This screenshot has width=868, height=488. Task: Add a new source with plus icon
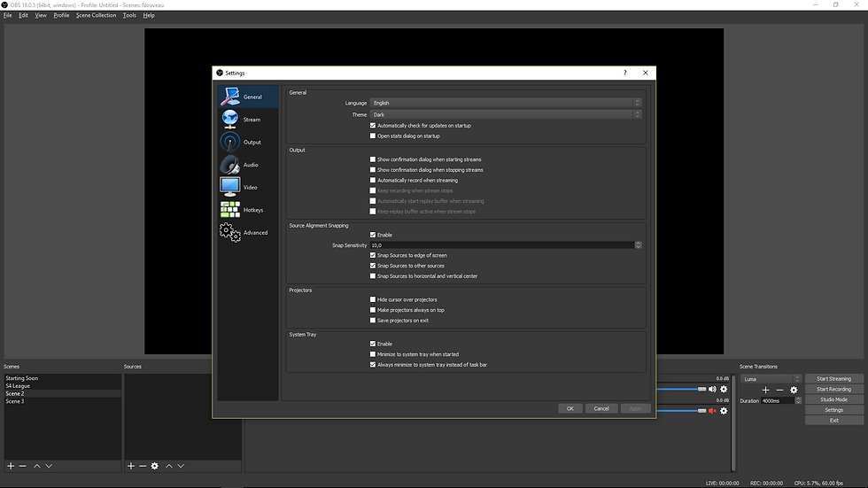(131, 466)
